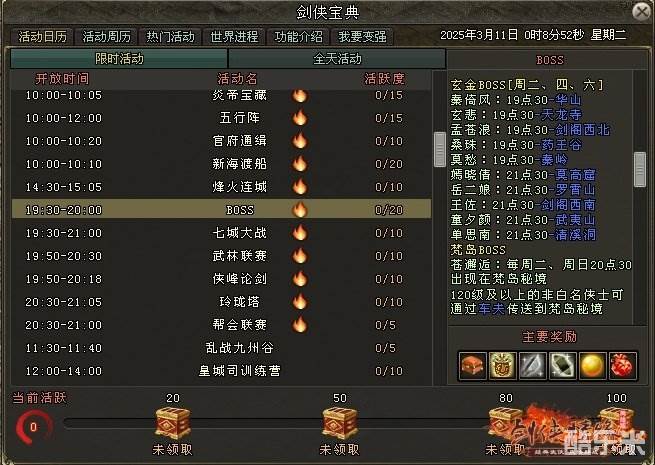This screenshot has width=655, height=465.
Task: Click the treasure chest reward icon
Action: click(x=472, y=366)
